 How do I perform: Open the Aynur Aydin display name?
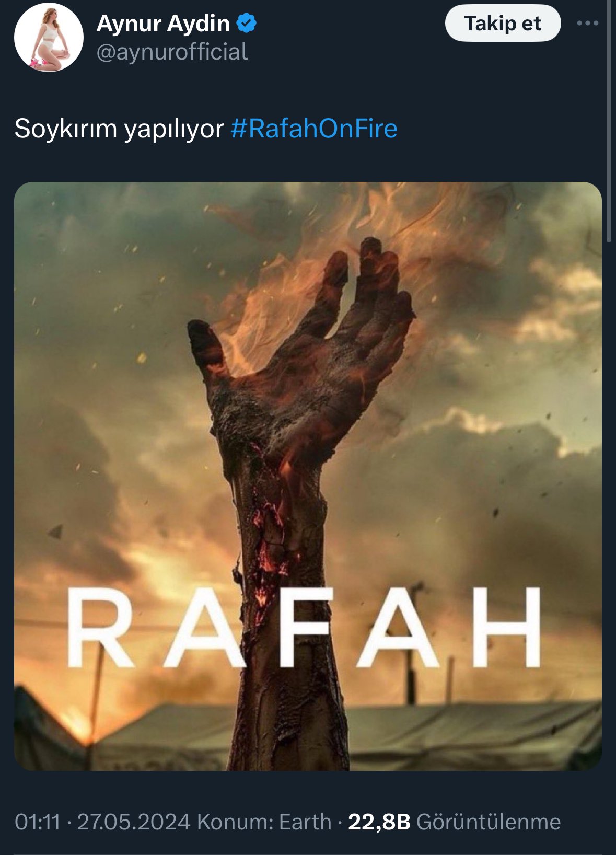click(163, 24)
